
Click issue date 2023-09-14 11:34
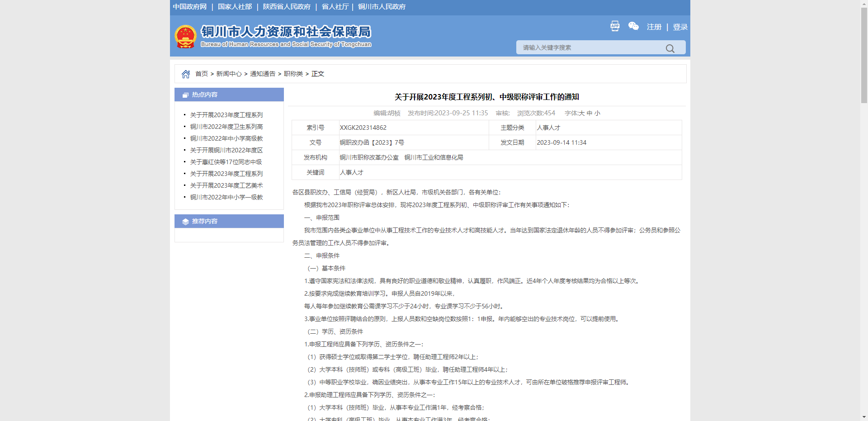[561, 142]
